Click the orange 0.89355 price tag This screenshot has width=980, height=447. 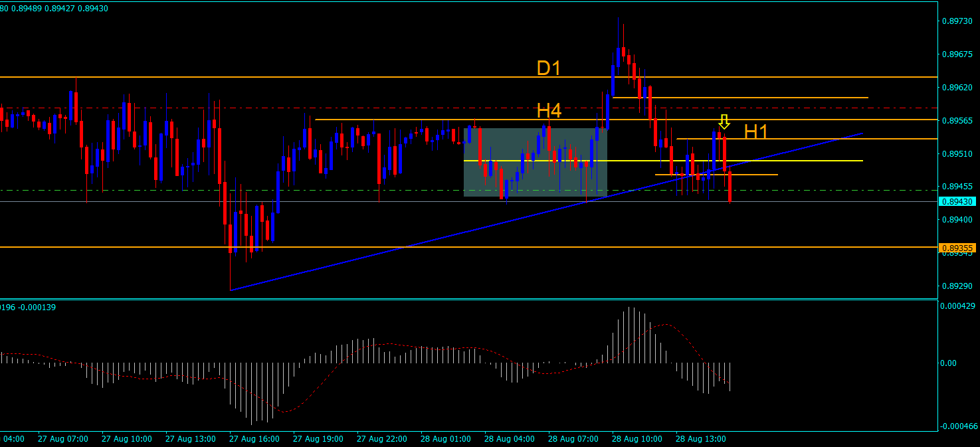957,248
